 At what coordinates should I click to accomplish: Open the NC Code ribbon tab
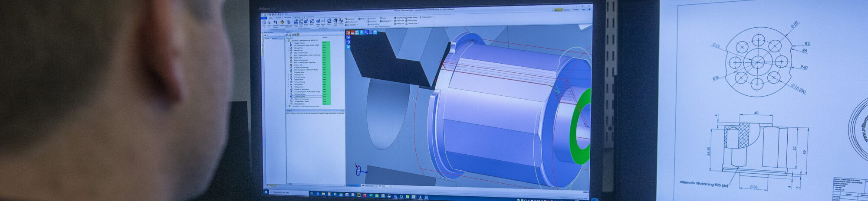tap(297, 17)
